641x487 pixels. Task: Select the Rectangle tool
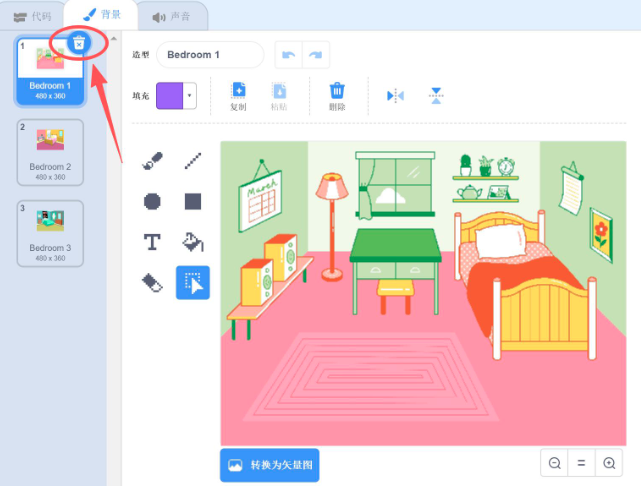click(193, 201)
